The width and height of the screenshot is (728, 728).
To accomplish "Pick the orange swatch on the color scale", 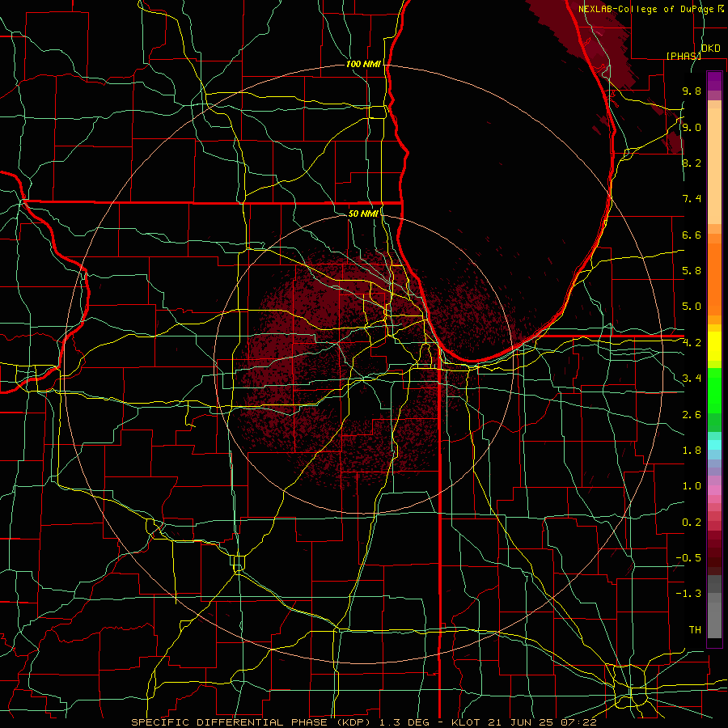I will click(714, 278).
